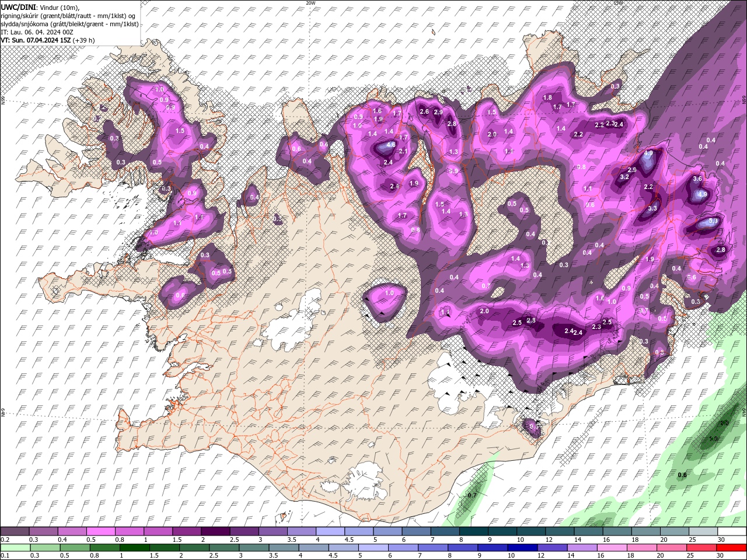
Task: Click the 'slydda/snjókoma' legend description line
Action: pos(69,24)
